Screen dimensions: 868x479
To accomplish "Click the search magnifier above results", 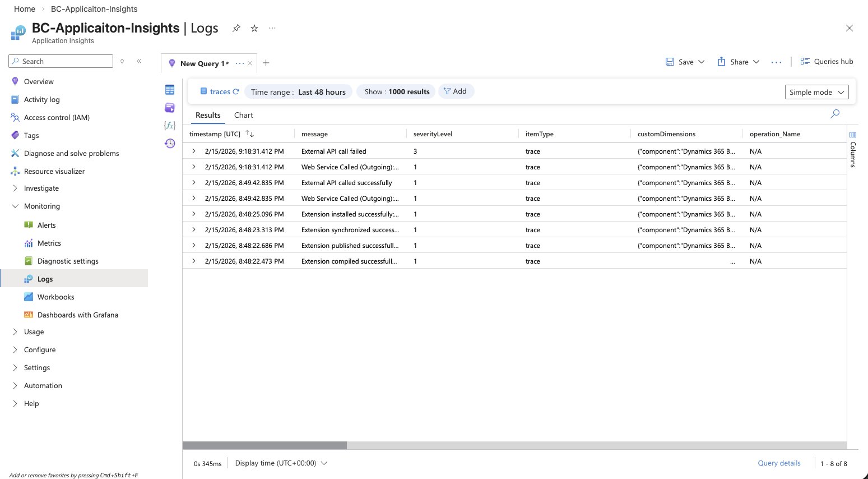I will pyautogui.click(x=835, y=114).
